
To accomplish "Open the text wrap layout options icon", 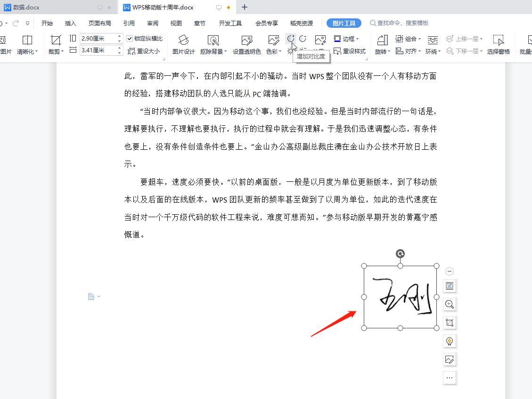I will point(450,286).
